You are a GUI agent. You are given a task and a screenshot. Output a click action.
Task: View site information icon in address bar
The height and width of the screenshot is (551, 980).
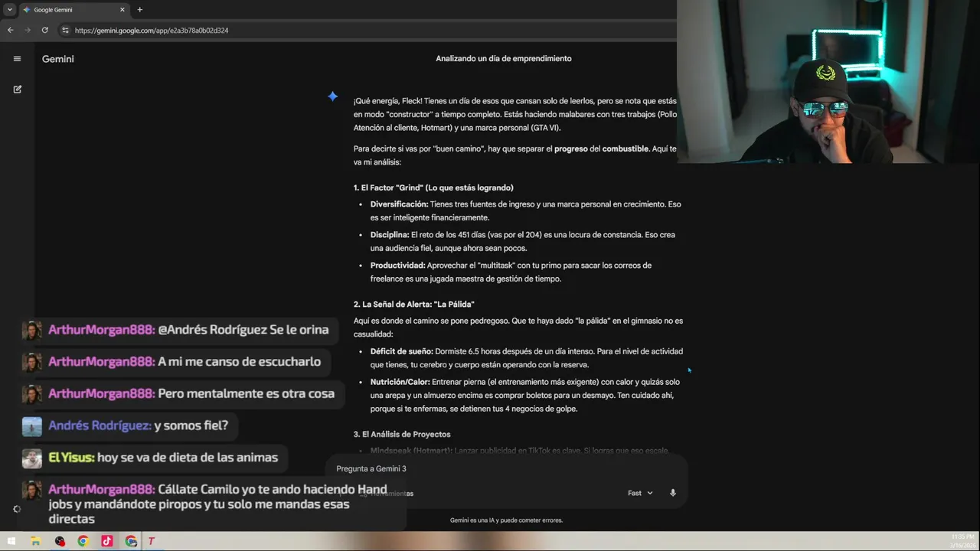pyautogui.click(x=65, y=30)
